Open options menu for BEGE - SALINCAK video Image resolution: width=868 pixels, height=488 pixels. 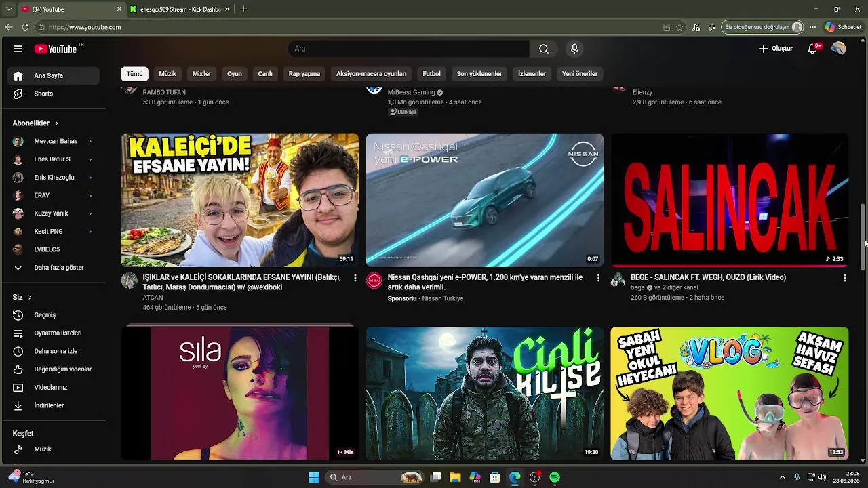click(844, 278)
